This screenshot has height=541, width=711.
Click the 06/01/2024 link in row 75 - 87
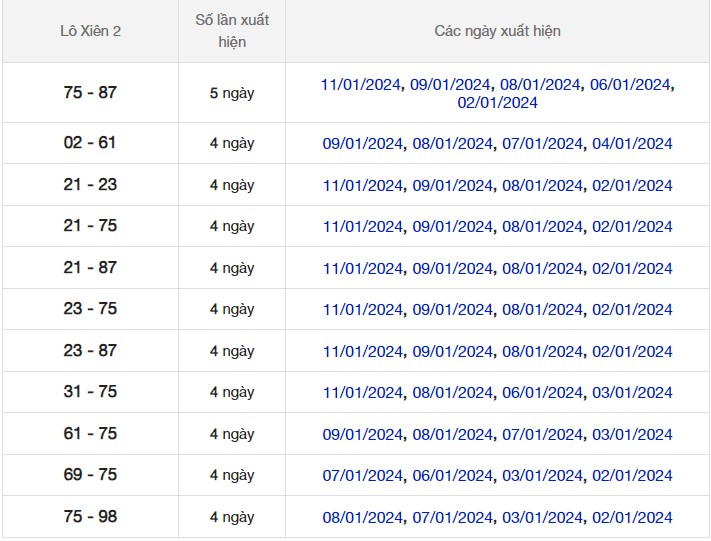630,84
